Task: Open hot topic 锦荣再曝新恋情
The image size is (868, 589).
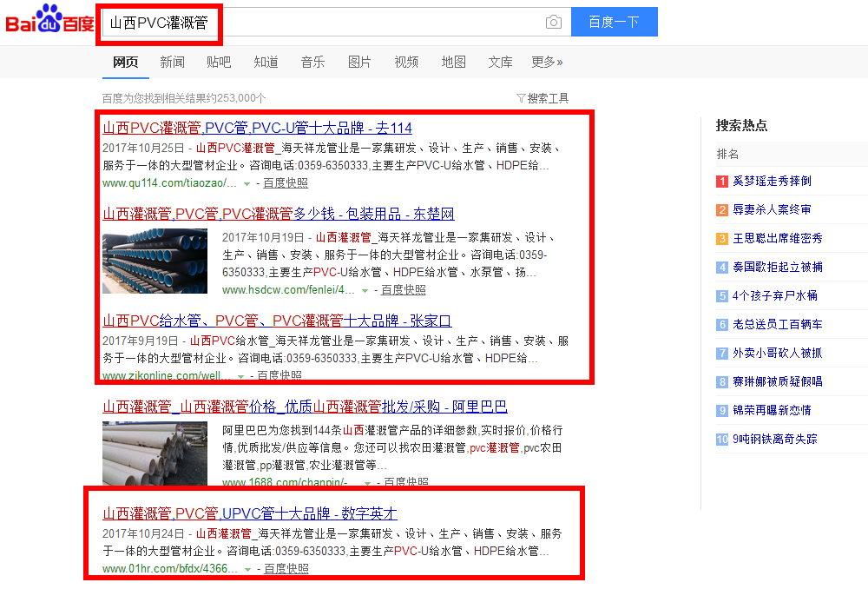Action: click(x=772, y=411)
